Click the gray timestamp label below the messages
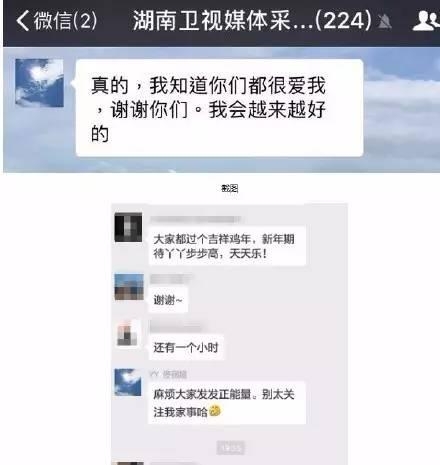 point(230,448)
